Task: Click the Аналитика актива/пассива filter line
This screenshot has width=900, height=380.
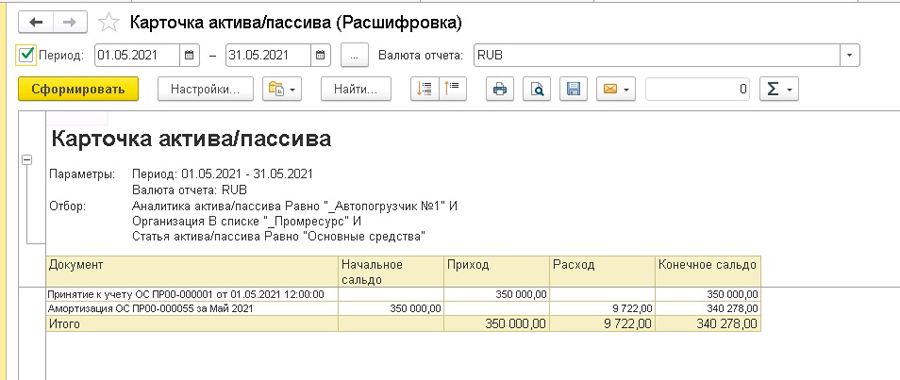Action: click(x=294, y=206)
